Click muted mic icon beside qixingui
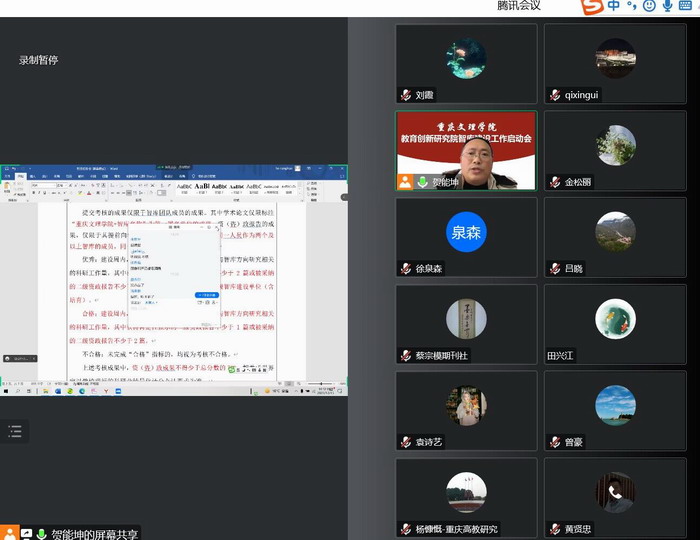The width and height of the screenshot is (700, 540). click(555, 95)
